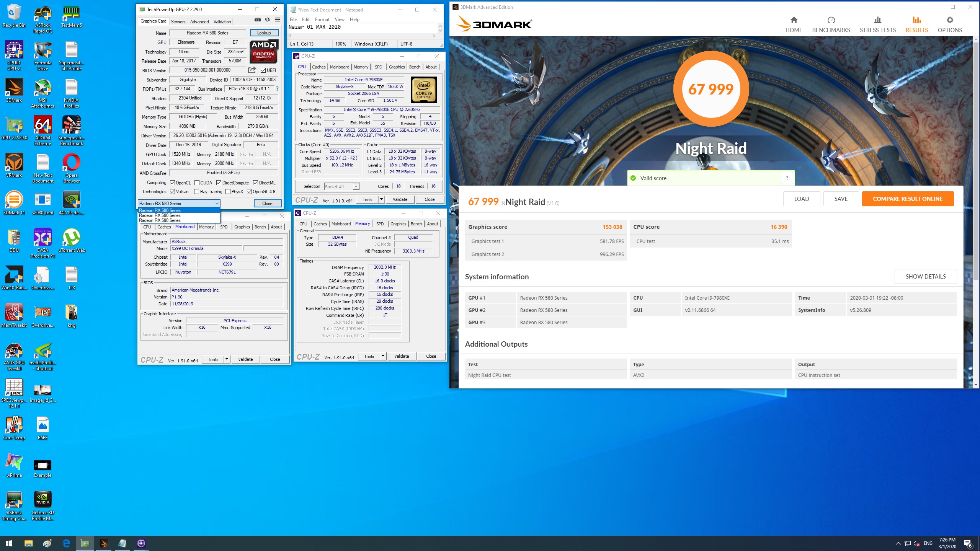Toggle the CUDA checkbox
Screen dimensions: 980x551
(197, 183)
